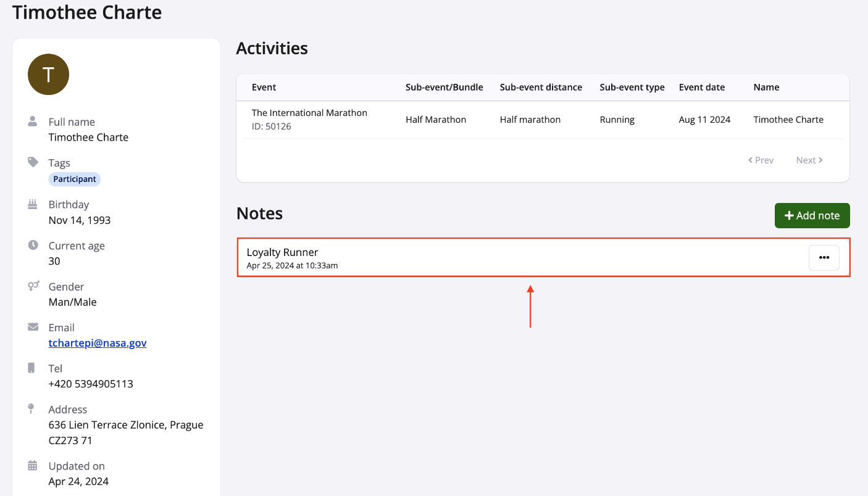Click the Event date column header
The image size is (868, 496).
(x=701, y=88)
